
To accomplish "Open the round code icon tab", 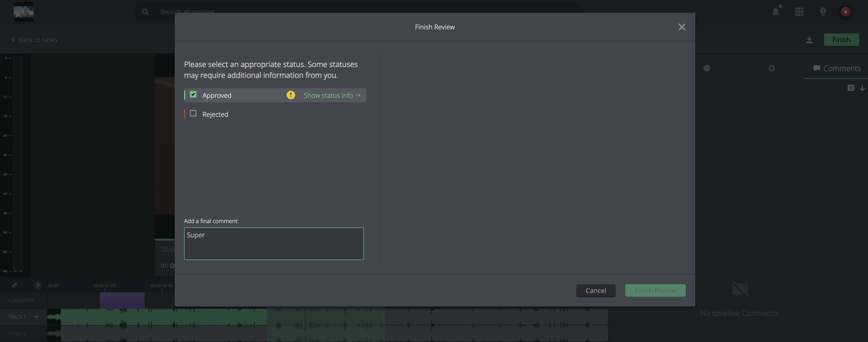I will [x=707, y=68].
